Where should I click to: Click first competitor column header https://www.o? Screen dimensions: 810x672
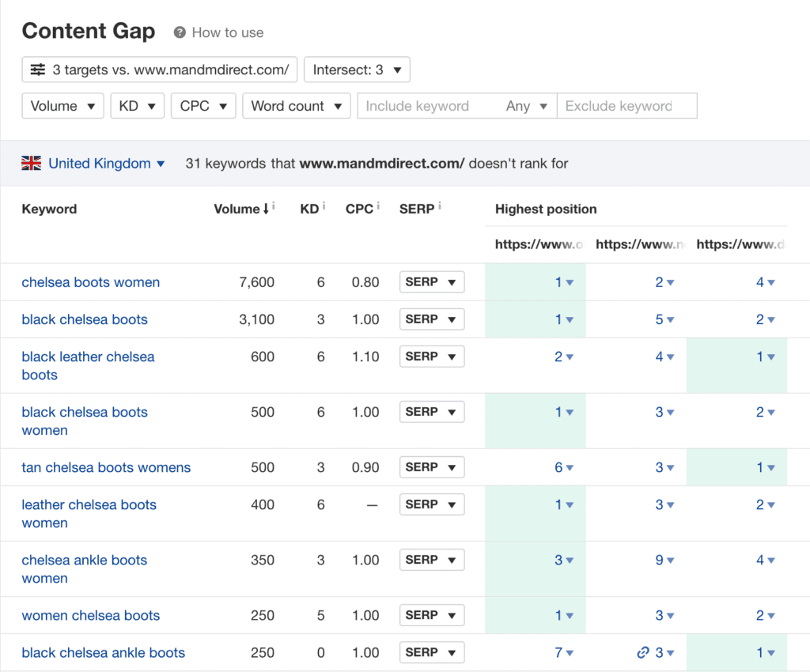coord(539,244)
